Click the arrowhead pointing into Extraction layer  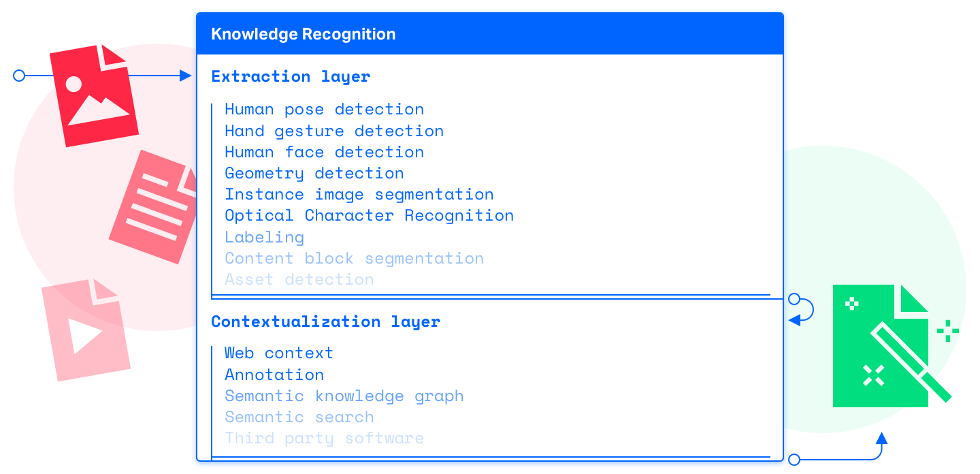185,76
